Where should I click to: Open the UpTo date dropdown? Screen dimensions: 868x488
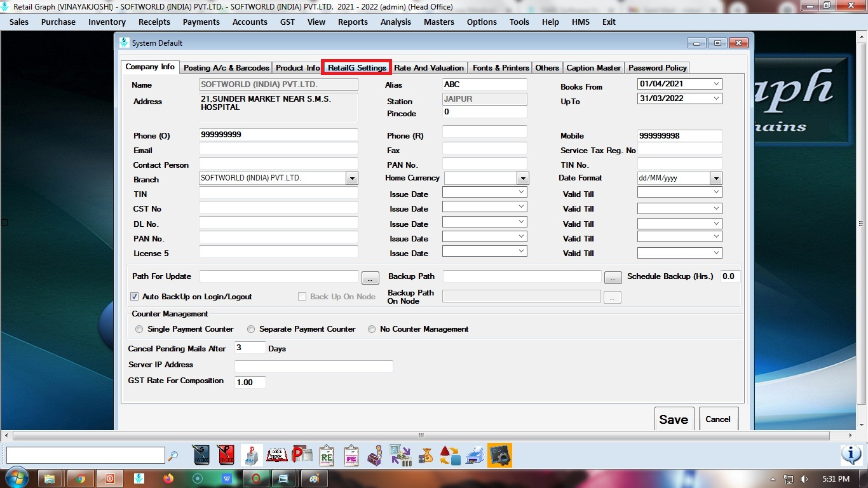click(717, 98)
